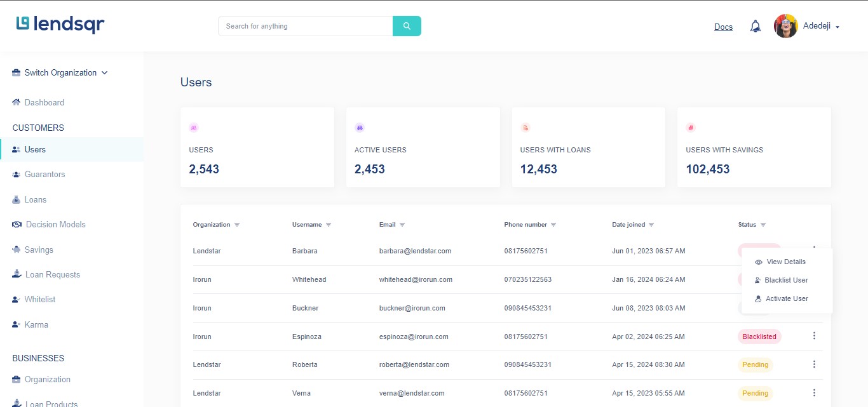Click the Organization briefcase sidebar icon
The width and height of the screenshot is (868, 407).
pos(17,380)
